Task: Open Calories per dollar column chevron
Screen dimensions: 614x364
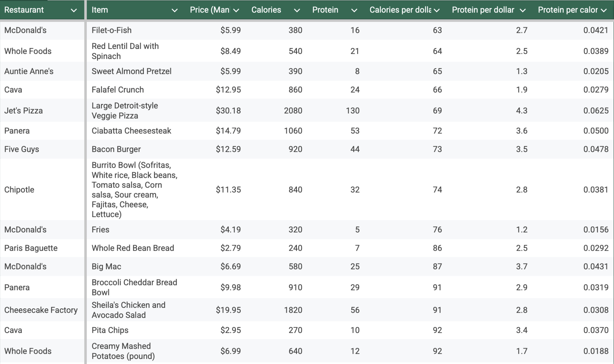Action: point(437,10)
